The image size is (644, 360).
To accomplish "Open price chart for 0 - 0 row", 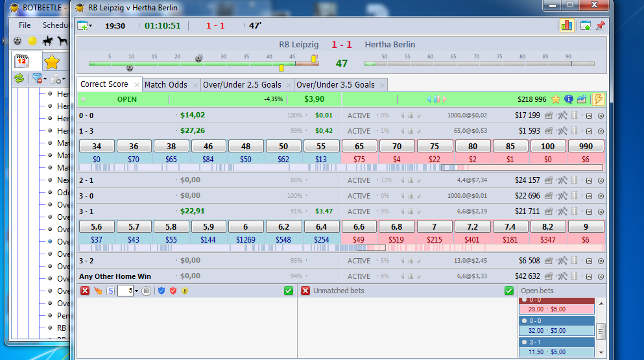I will coord(548,115).
